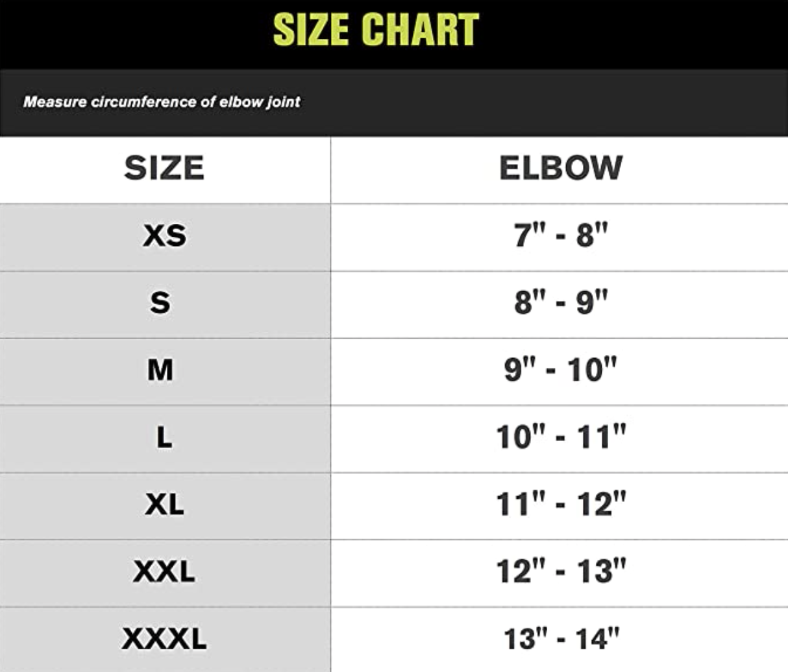Click the 7" - 8" elbow measurement
The image size is (788, 672).
(561, 235)
